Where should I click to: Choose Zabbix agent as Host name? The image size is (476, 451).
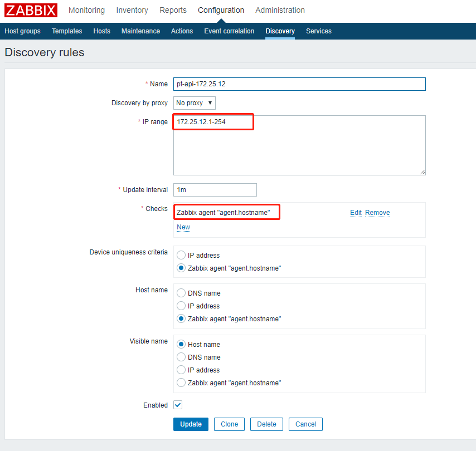point(181,318)
